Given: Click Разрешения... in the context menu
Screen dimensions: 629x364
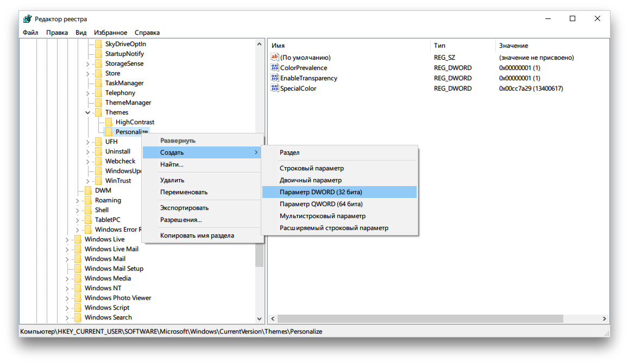Looking at the screenshot, I should pyautogui.click(x=202, y=220).
